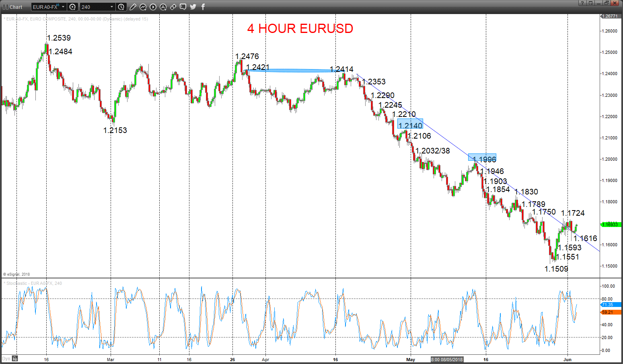Open the comment speech bubble icon
Image resolution: width=623 pixels, height=364 pixels.
(x=183, y=7)
